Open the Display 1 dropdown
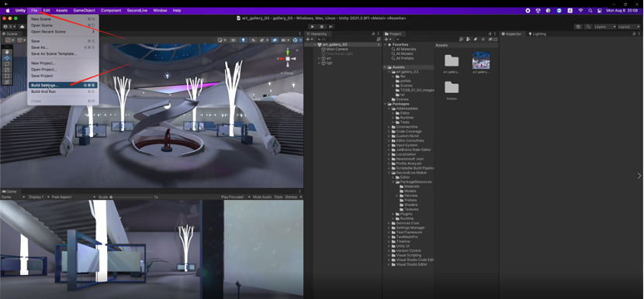The width and height of the screenshot is (644, 299). tap(38, 197)
